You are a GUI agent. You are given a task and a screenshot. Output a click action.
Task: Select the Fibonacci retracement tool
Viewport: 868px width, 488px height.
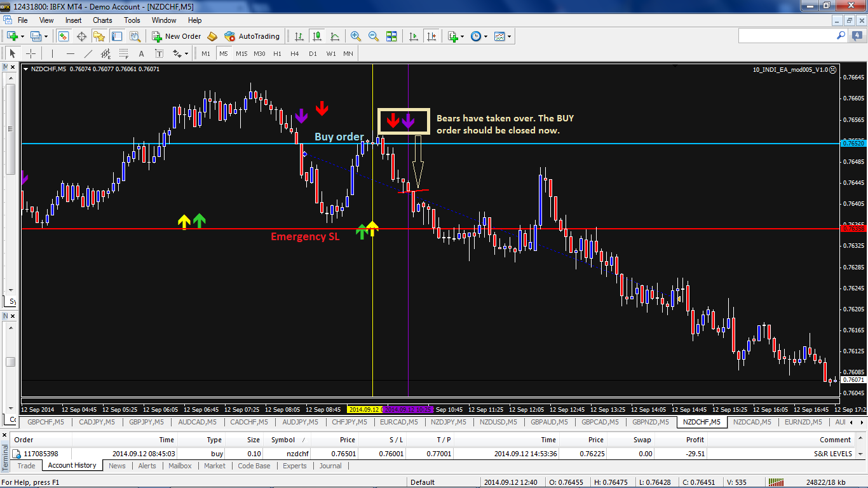[x=124, y=54]
